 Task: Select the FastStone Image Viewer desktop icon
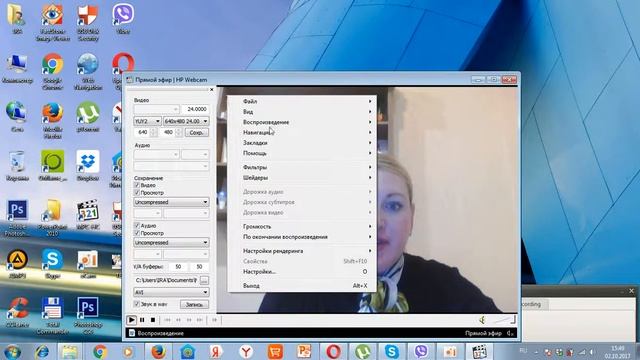[52, 22]
